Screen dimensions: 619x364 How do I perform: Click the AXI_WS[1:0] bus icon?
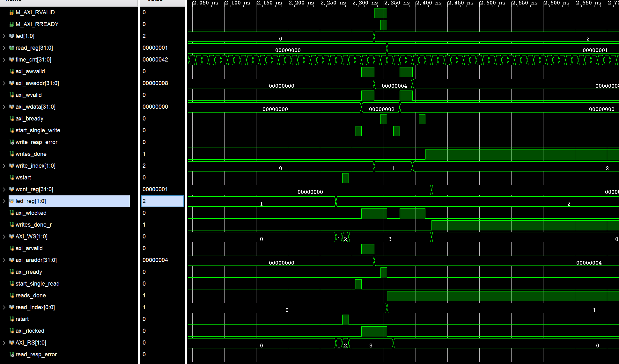point(12,237)
